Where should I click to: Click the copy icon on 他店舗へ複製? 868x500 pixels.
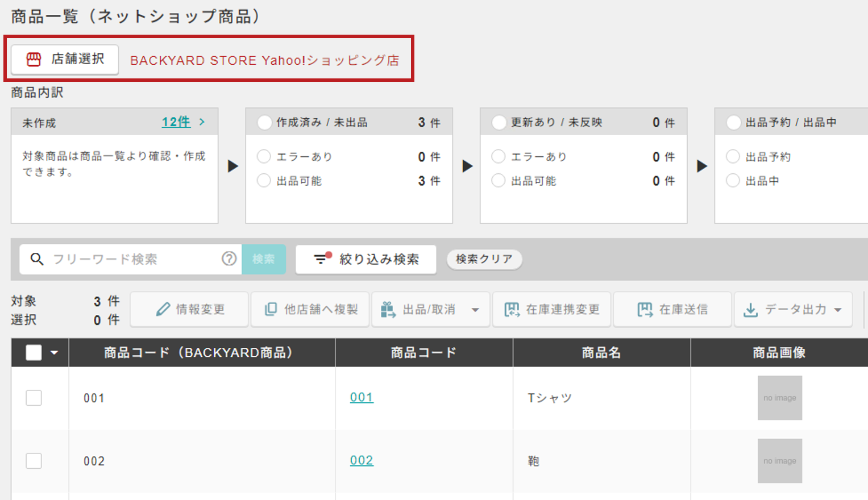(x=271, y=309)
